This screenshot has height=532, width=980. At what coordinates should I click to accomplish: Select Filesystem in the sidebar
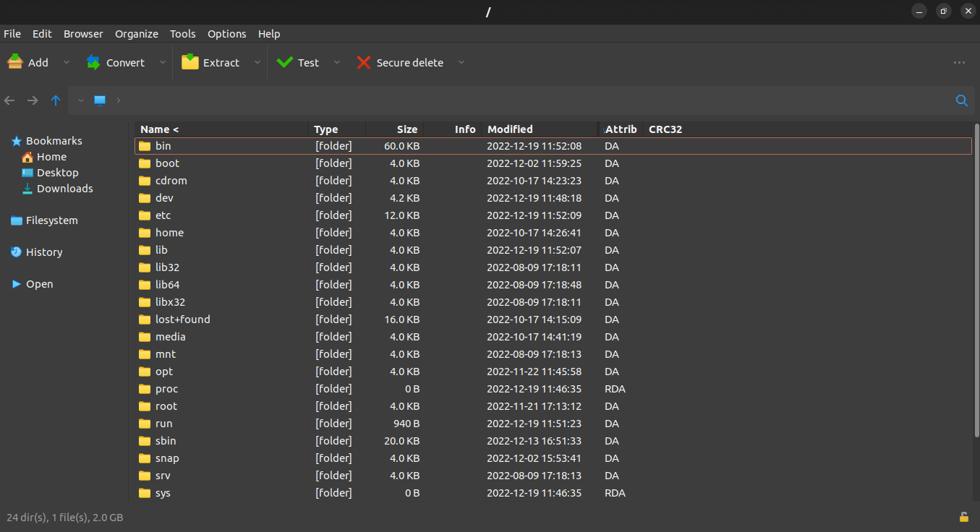tap(51, 220)
